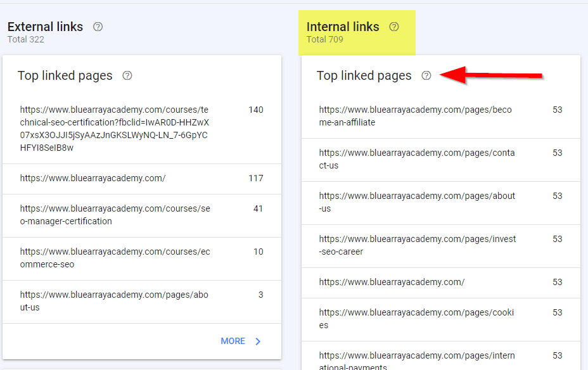Open become-an-affiliate internal link row
Viewport: 588px width, 370px height.
point(440,116)
